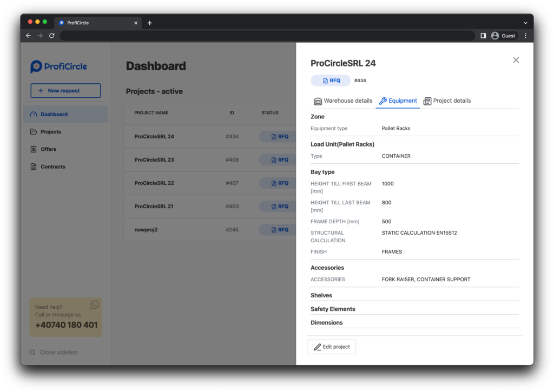Click RFQ status for ProCircleSRL 24 row
Screen dimensions: 554x392
(x=278, y=137)
